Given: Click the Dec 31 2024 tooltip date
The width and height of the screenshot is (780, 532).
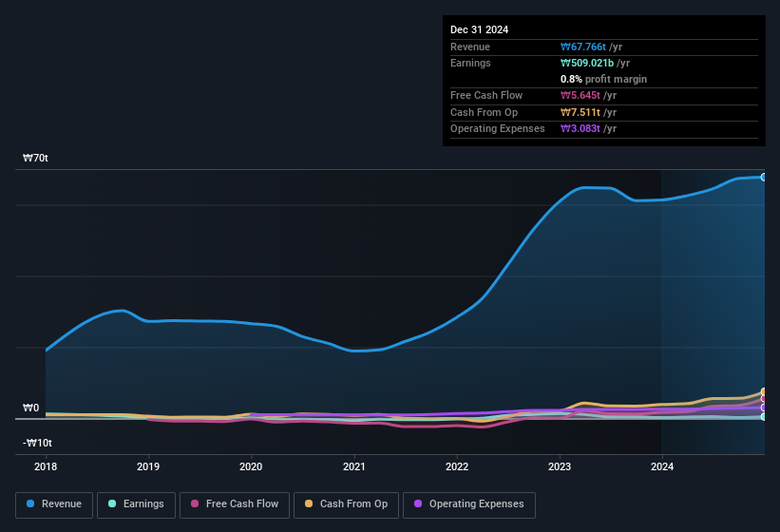Looking at the screenshot, I should pos(479,29).
